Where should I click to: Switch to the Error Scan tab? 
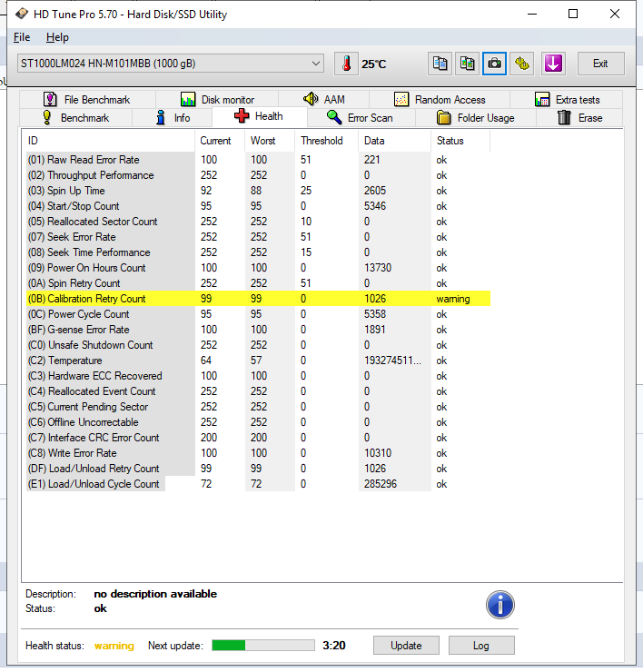tap(361, 118)
